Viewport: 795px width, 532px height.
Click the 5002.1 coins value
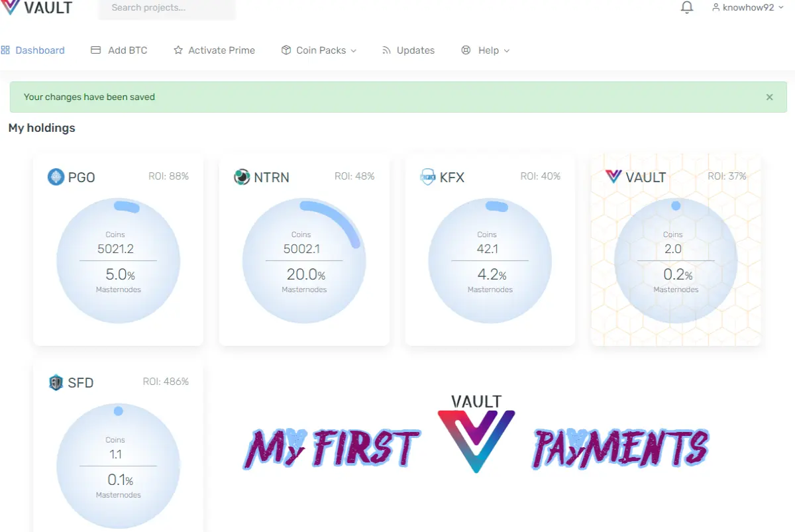click(301, 250)
